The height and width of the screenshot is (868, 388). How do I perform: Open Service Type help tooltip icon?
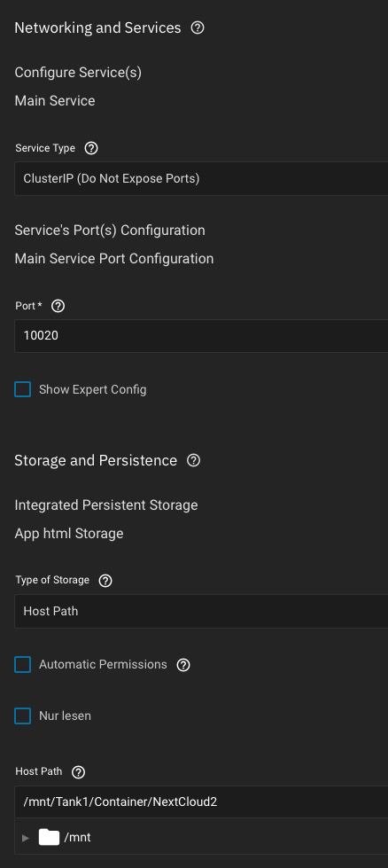click(91, 148)
